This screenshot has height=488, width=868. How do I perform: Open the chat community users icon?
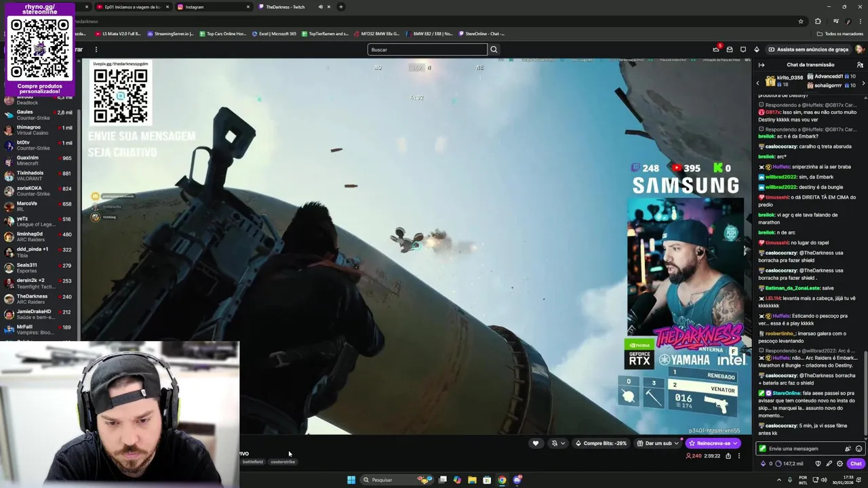860,65
